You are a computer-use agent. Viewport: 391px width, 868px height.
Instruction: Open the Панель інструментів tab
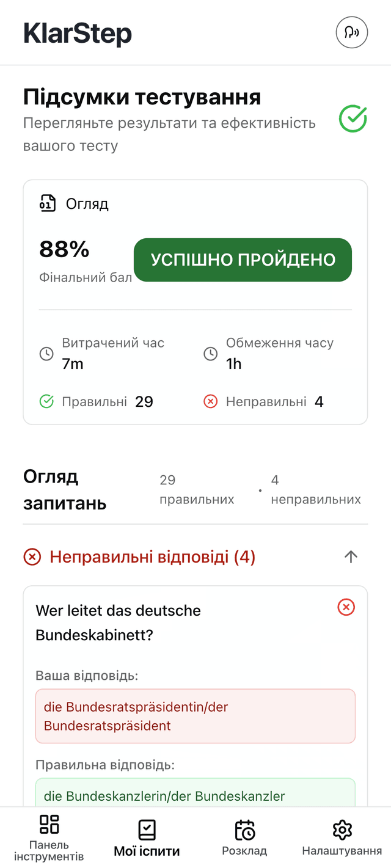point(49,837)
